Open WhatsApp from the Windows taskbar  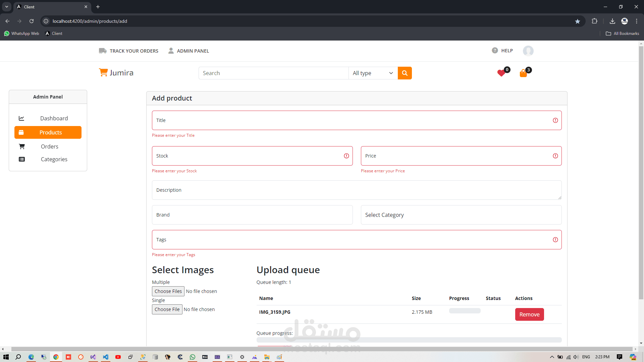coord(192,357)
